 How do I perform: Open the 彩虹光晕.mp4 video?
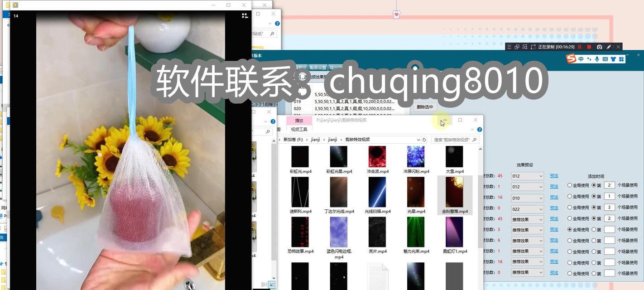click(339, 160)
